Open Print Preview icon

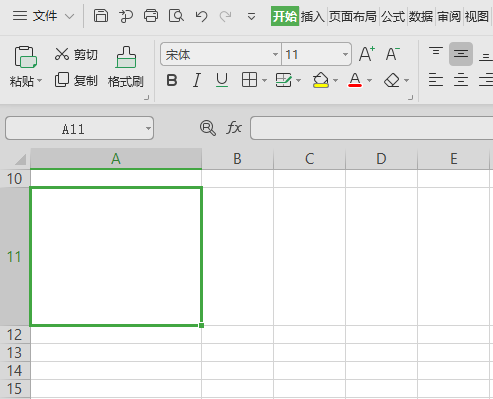point(176,16)
